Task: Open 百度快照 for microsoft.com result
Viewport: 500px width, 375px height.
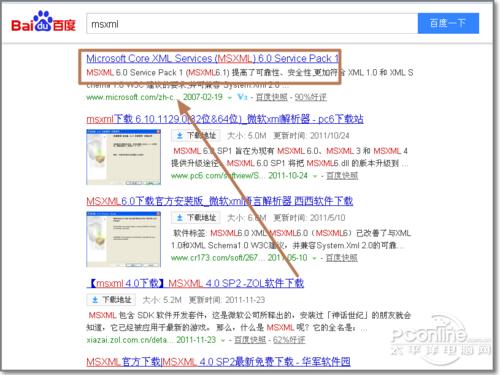Action: coord(272,97)
